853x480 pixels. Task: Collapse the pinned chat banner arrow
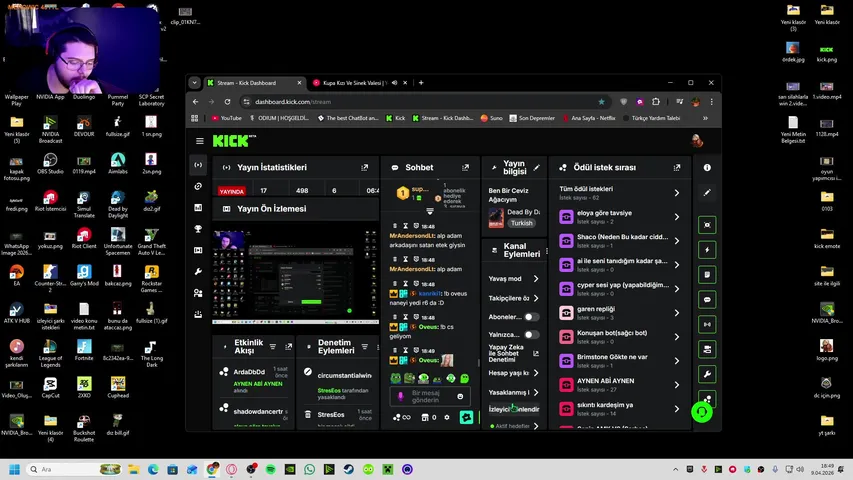[430, 211]
